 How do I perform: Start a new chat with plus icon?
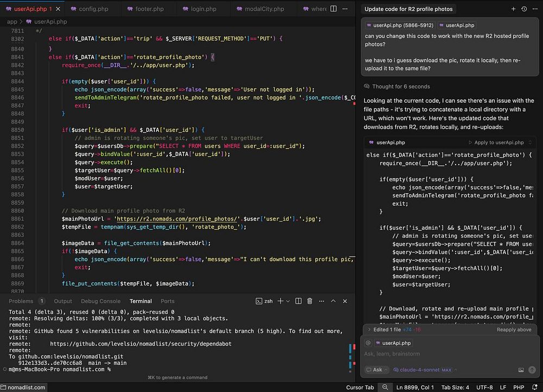point(513,9)
